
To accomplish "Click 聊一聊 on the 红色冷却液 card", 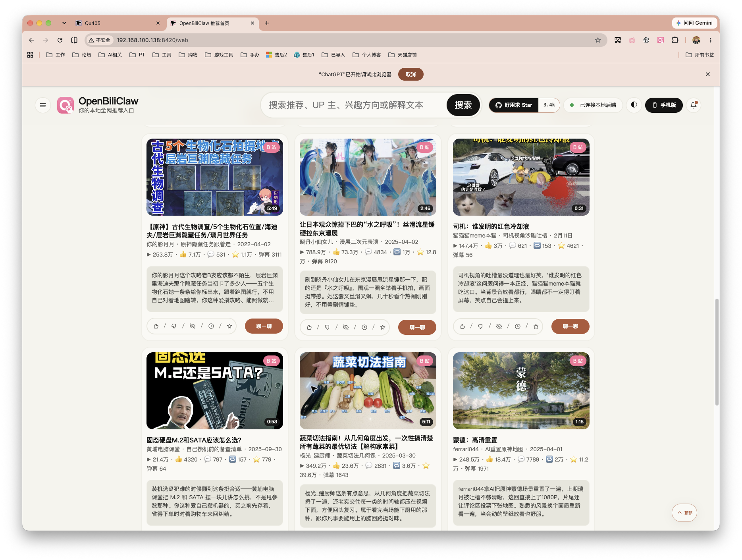I will (570, 326).
